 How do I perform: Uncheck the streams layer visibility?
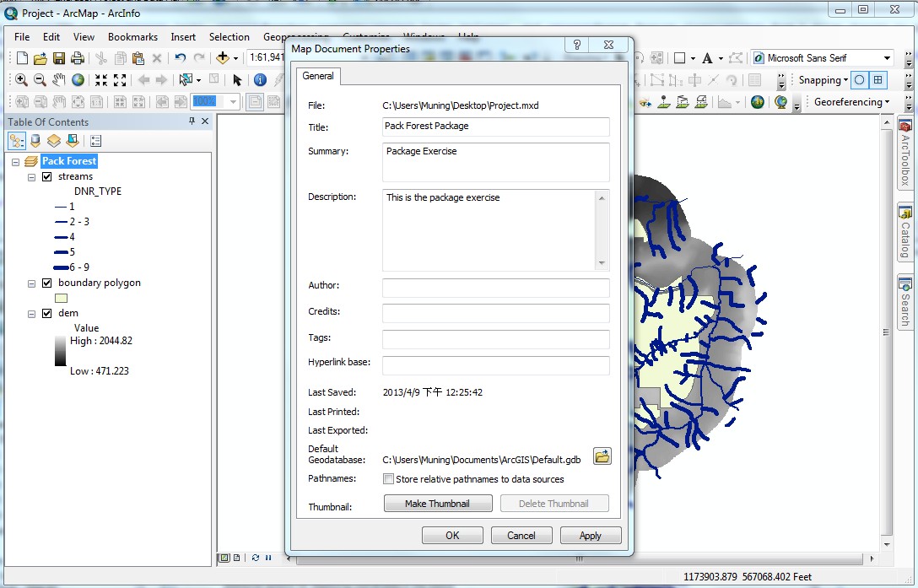(x=47, y=177)
